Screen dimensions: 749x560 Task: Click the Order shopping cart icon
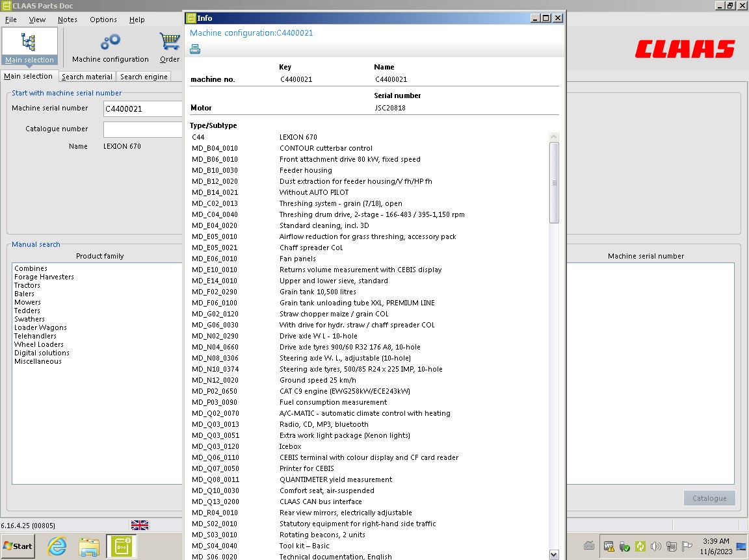170,42
